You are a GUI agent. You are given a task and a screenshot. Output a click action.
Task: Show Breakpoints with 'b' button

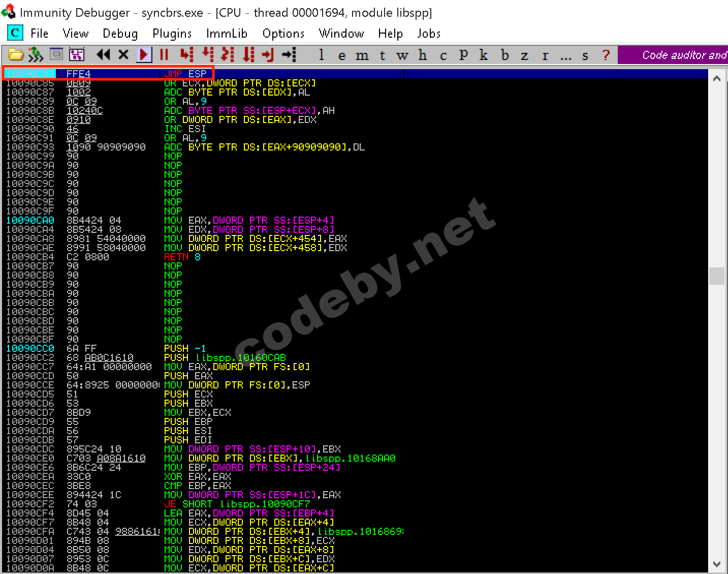(504, 55)
